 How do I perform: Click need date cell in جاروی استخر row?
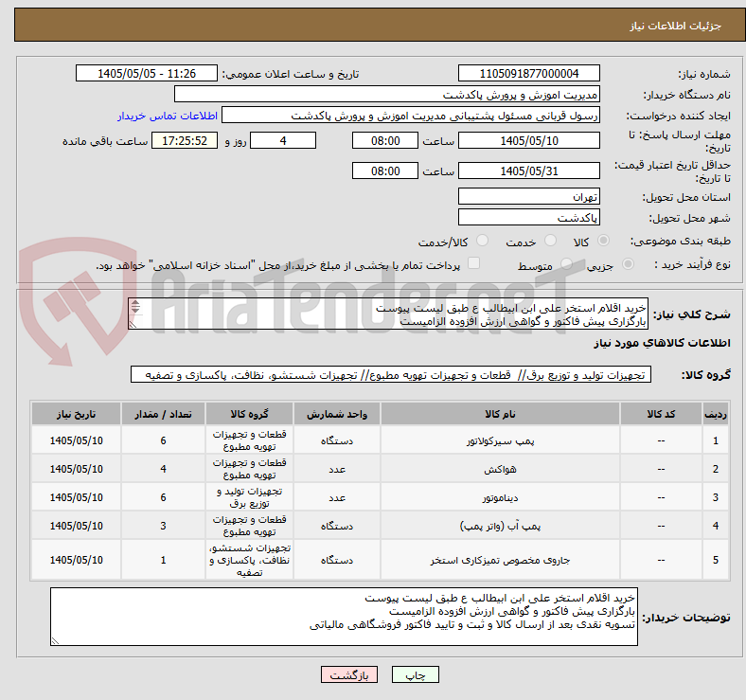76,560
